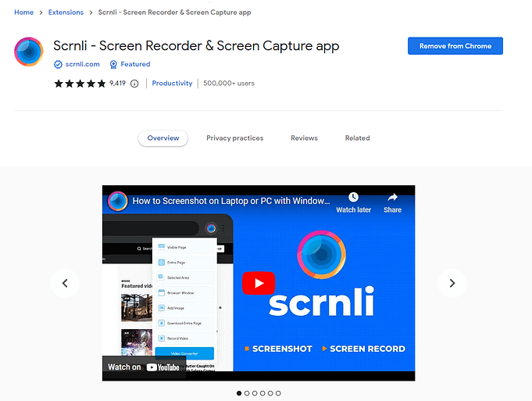
Task: Click the Featured badge icon
Action: 113,65
